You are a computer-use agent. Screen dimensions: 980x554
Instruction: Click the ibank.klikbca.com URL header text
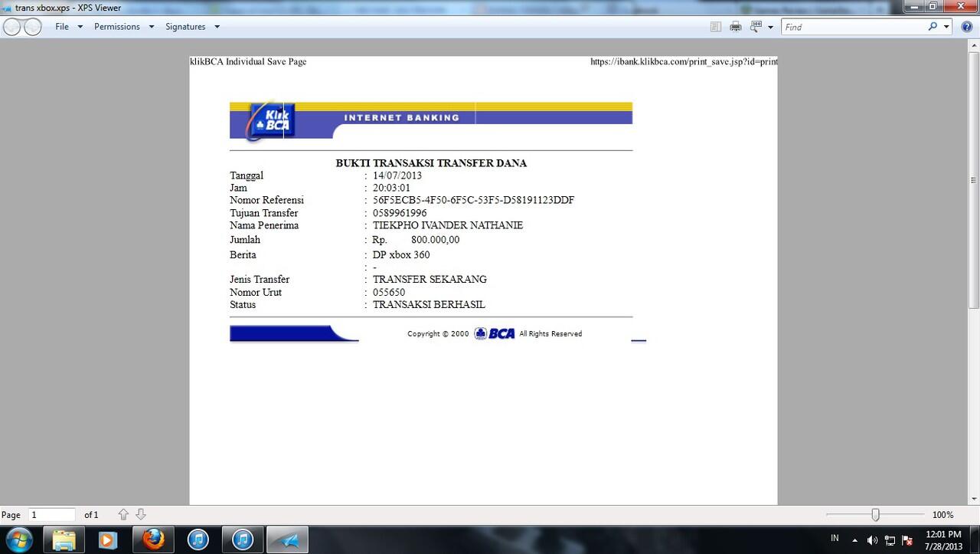(684, 61)
